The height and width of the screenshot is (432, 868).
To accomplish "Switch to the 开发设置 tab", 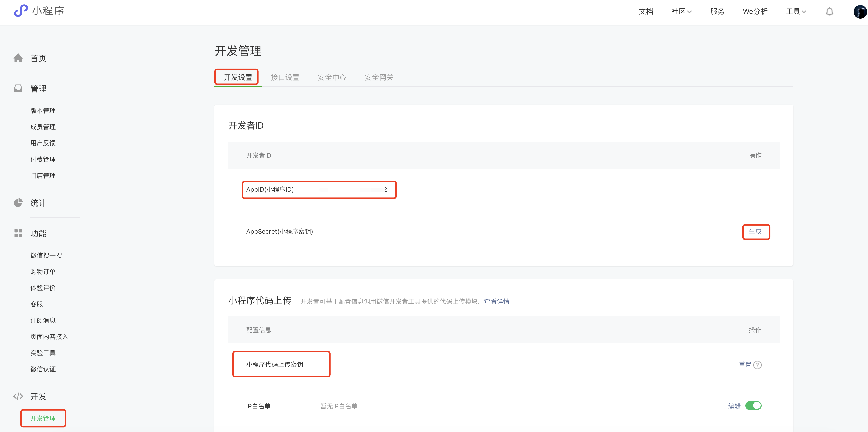I will [x=238, y=77].
